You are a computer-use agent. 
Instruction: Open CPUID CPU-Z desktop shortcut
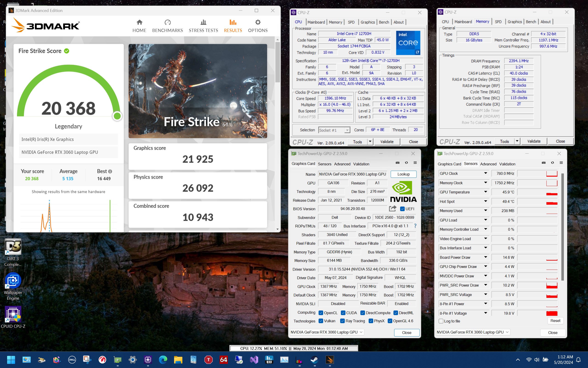13,317
